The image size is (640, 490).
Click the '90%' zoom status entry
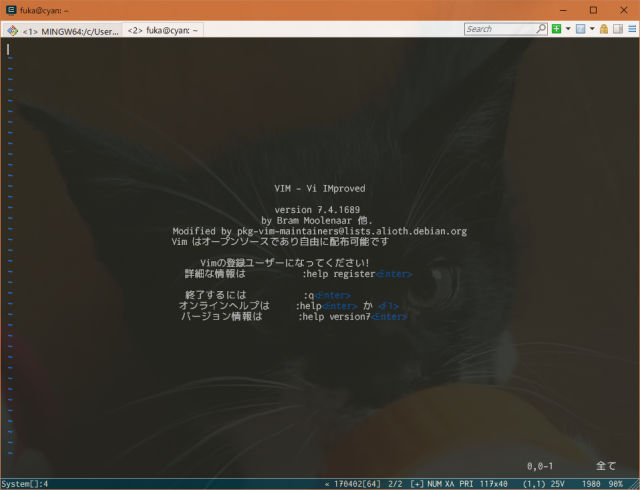pos(616,484)
